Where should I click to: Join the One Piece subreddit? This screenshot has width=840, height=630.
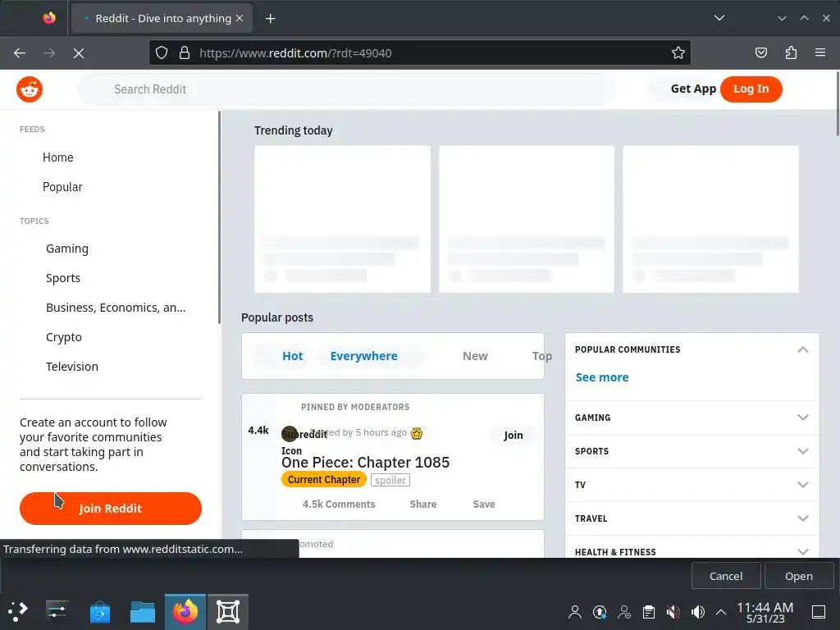(x=514, y=435)
